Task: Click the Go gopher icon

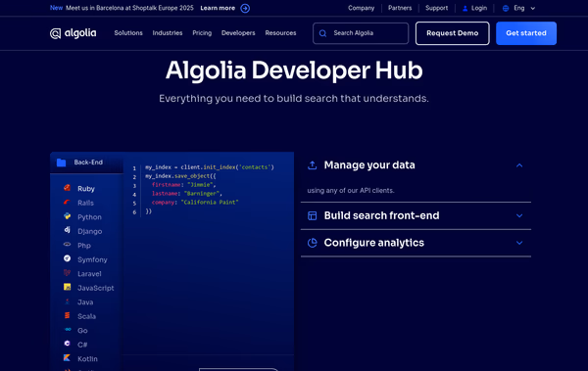Action: pyautogui.click(x=68, y=330)
